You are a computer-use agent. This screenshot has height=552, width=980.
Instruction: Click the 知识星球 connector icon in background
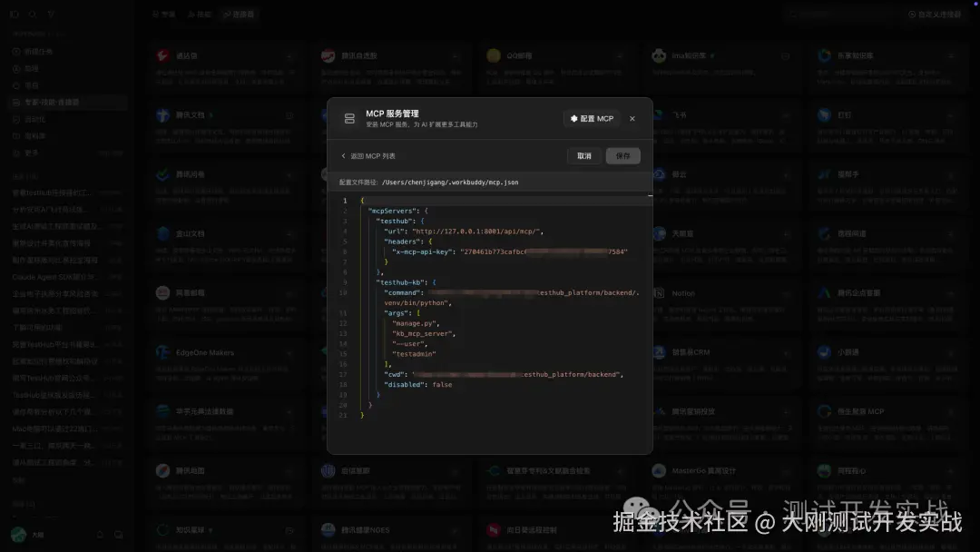point(162,530)
